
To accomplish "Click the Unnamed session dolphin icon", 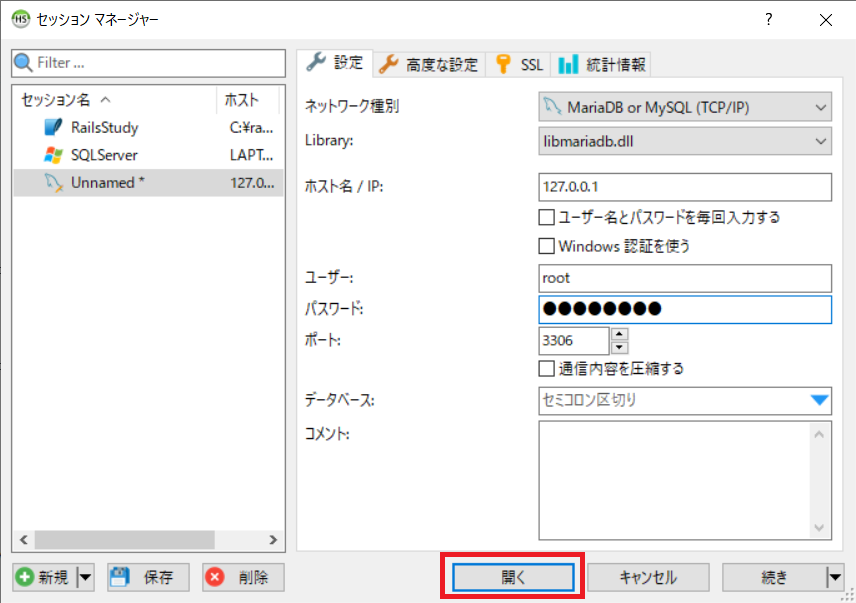I will tap(54, 182).
